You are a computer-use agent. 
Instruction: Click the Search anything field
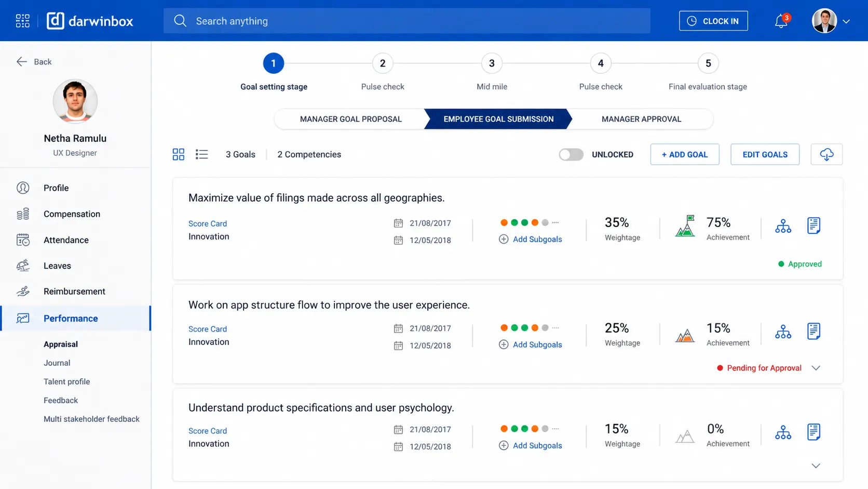[x=407, y=21]
